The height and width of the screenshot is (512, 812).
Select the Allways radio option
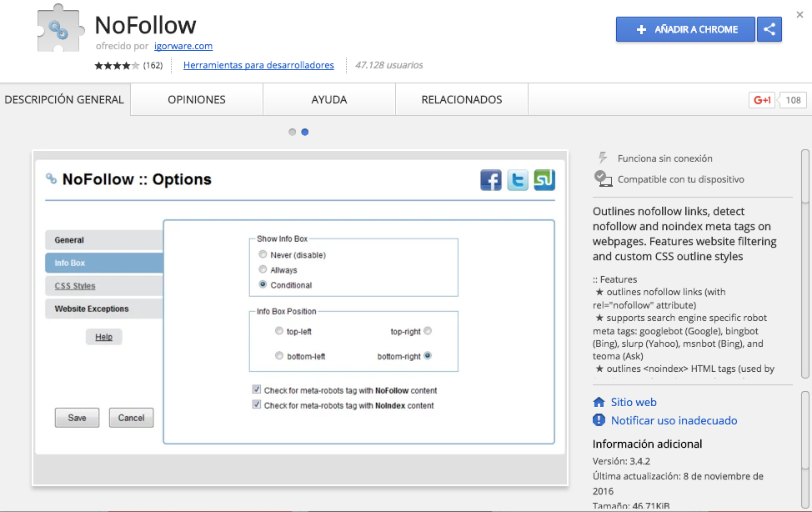(x=263, y=269)
